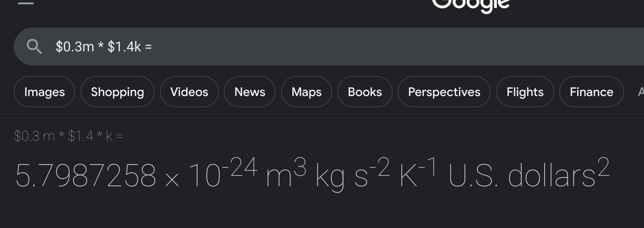The width and height of the screenshot is (644, 228).
Task: Click the U.S. dollars squared unit
Action: pos(529,172)
